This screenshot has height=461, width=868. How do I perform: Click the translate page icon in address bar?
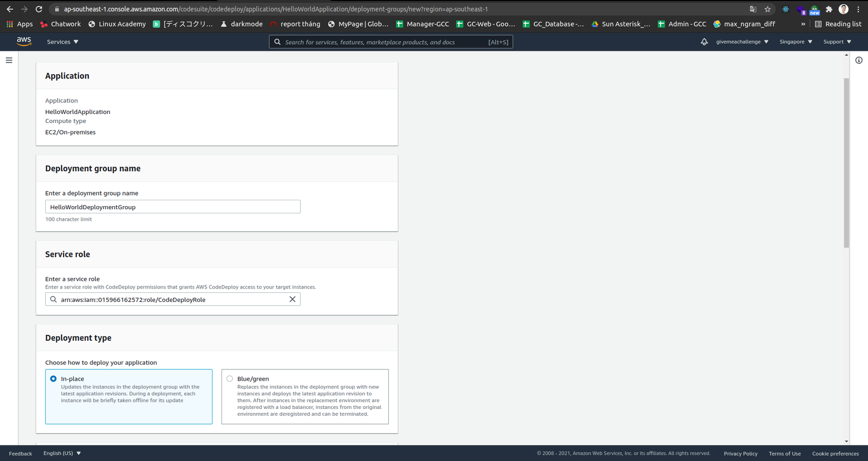(753, 9)
